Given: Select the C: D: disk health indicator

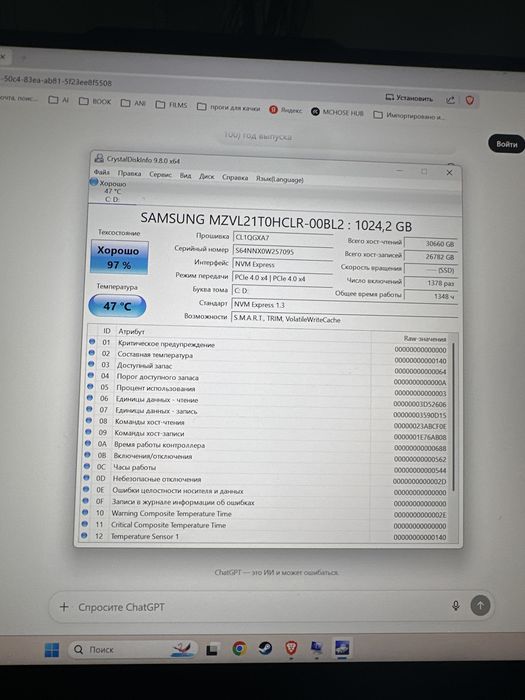Looking at the screenshot, I should click(108, 191).
